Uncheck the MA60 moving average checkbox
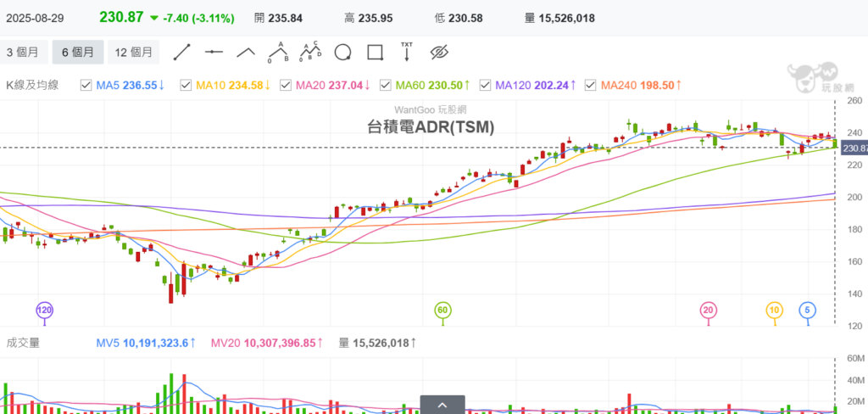 386,86
